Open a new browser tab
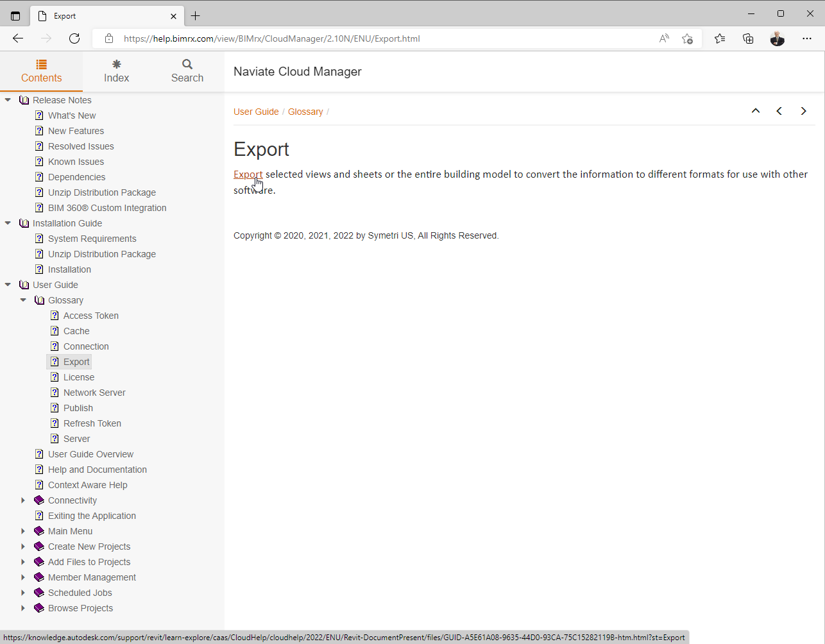825x644 pixels. coord(196,16)
